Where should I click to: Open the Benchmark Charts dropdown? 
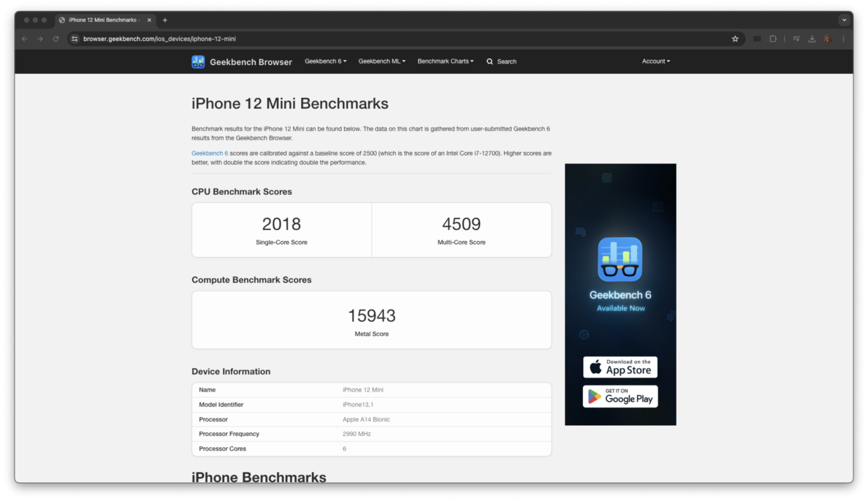pyautogui.click(x=445, y=61)
